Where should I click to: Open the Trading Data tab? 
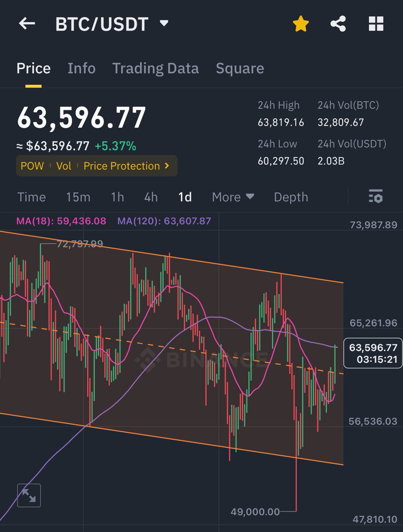155,68
